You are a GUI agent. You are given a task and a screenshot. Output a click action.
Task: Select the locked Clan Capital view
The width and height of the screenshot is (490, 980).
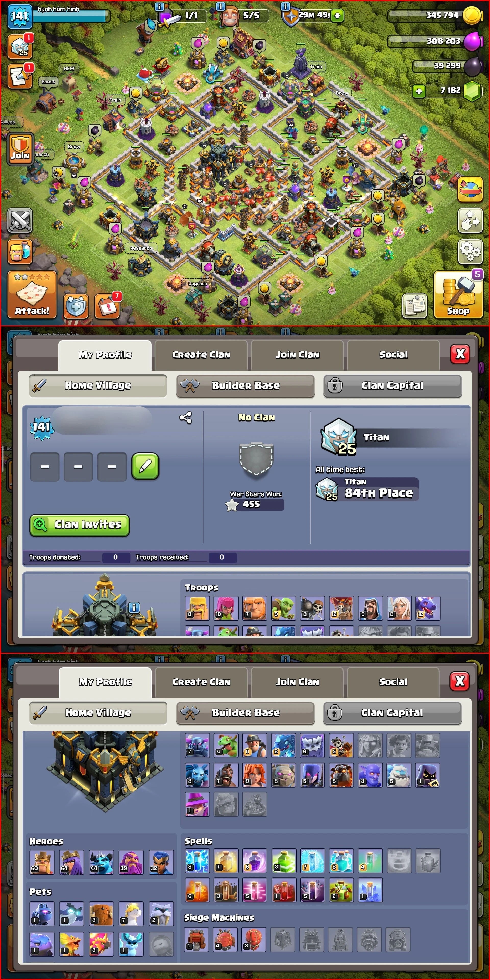[393, 386]
